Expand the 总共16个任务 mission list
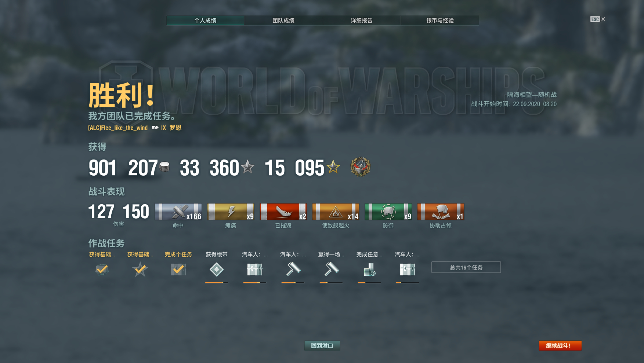The image size is (644, 363). pos(466,267)
